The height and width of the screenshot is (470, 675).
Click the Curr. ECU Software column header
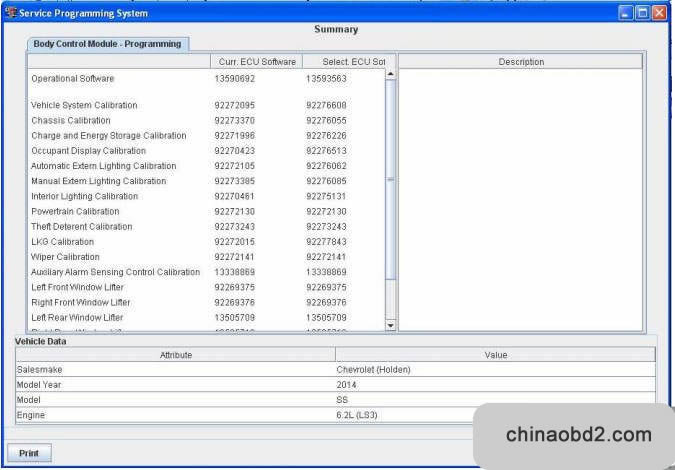click(257, 62)
